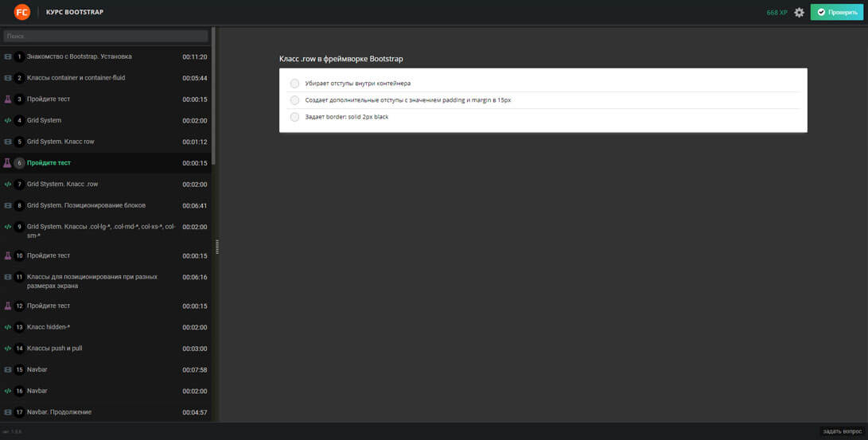Open lesson 9 about col-lg, col-md classes
868x440 pixels.
point(101,231)
